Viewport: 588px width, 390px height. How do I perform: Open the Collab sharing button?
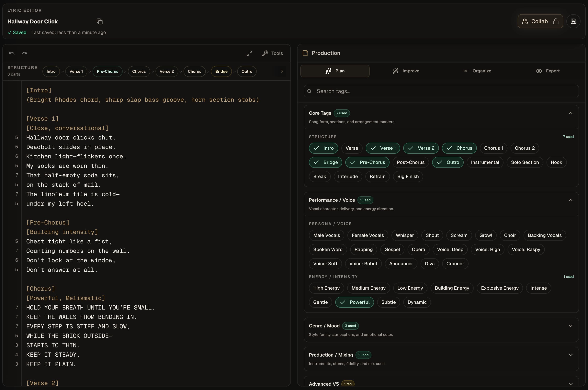coord(540,21)
